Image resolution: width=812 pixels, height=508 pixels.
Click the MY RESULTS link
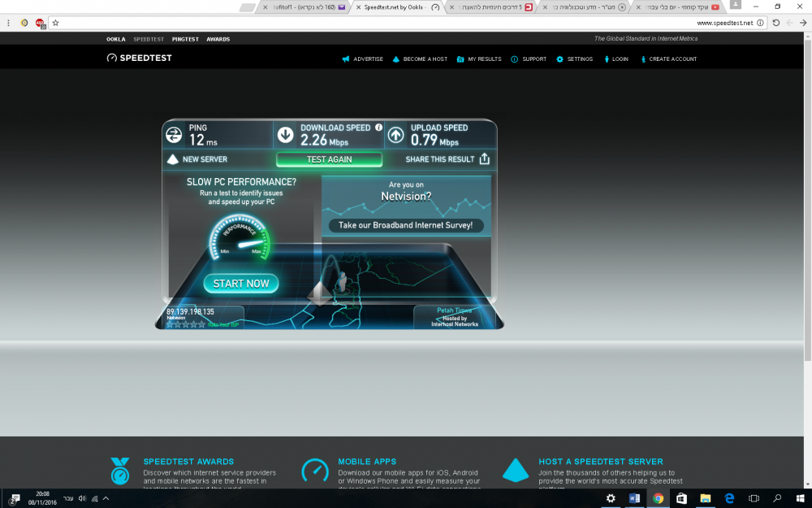[x=485, y=59]
